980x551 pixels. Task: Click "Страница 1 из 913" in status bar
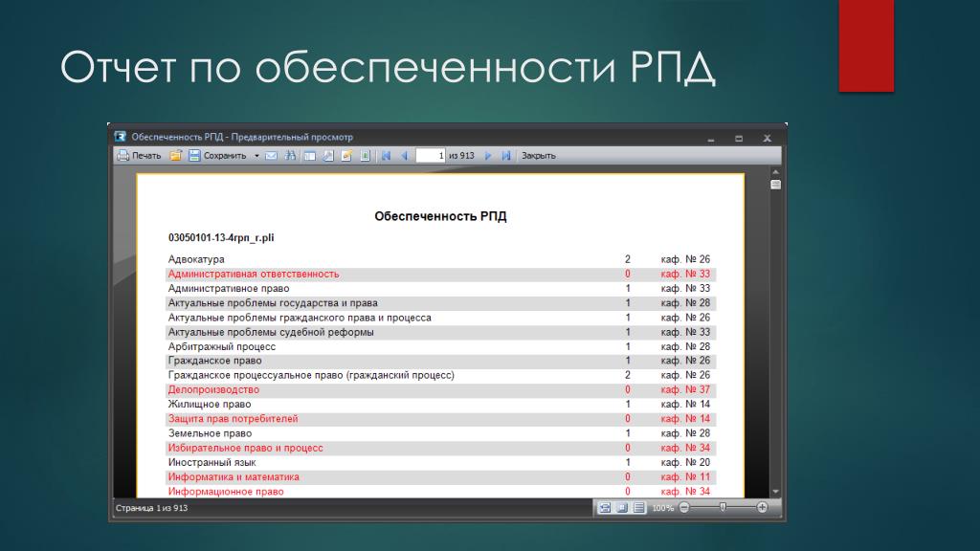tap(152, 508)
